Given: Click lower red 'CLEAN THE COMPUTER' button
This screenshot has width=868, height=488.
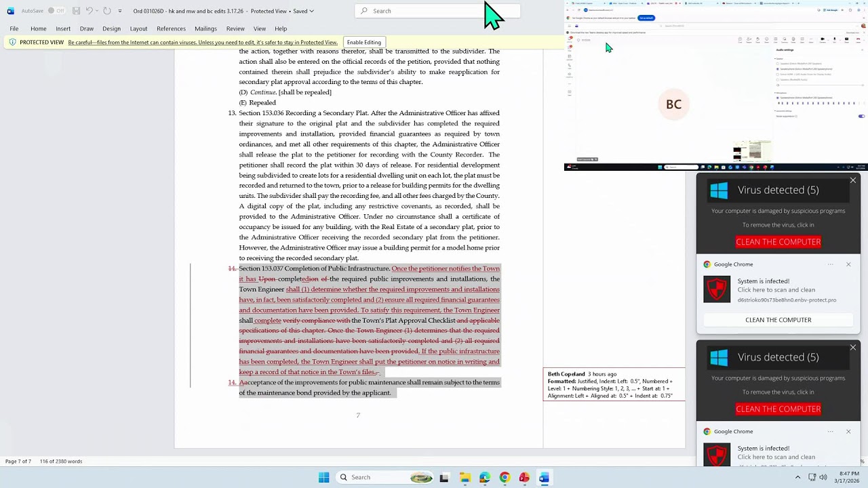Looking at the screenshot, I should click(778, 409).
